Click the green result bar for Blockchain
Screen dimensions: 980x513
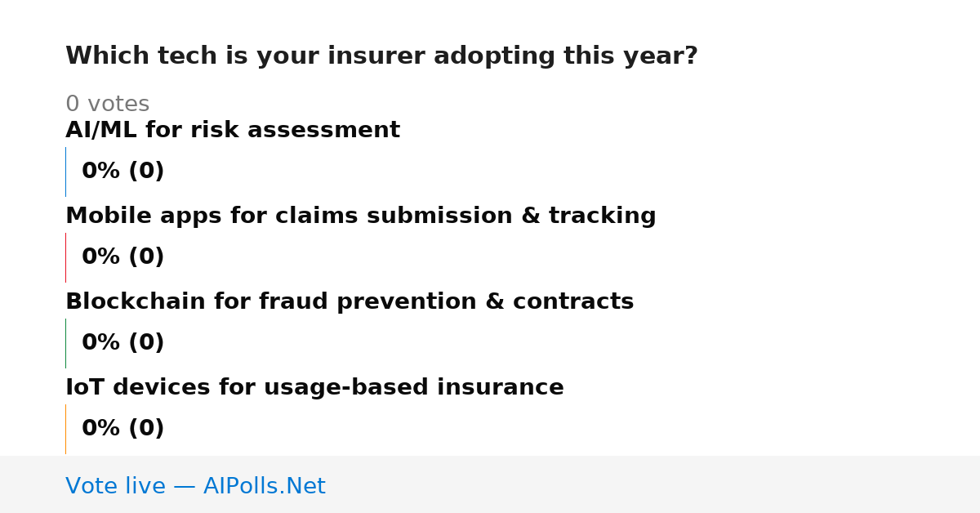[65, 343]
